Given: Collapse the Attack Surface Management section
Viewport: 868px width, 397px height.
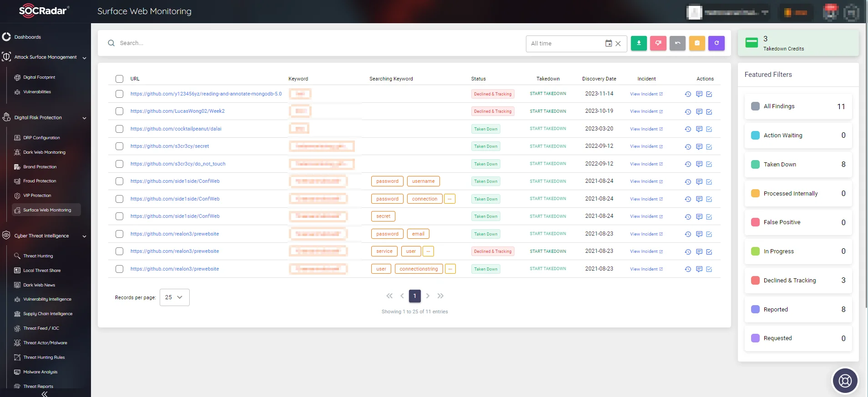Looking at the screenshot, I should pyautogui.click(x=85, y=58).
